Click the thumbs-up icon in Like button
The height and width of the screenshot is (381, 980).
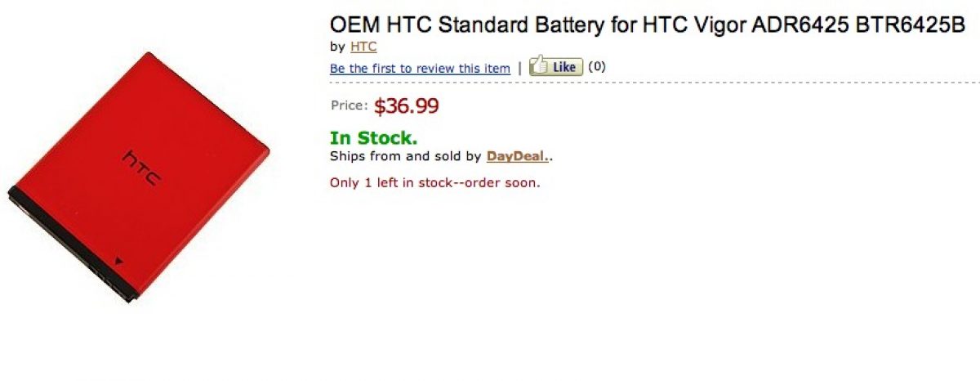540,66
